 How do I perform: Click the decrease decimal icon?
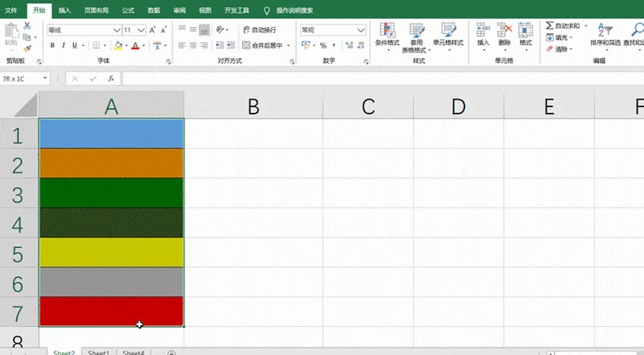pyautogui.click(x=361, y=45)
